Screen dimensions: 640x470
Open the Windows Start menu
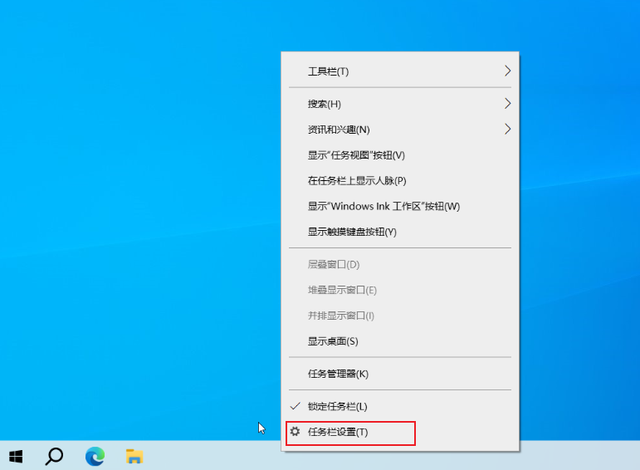point(16,457)
